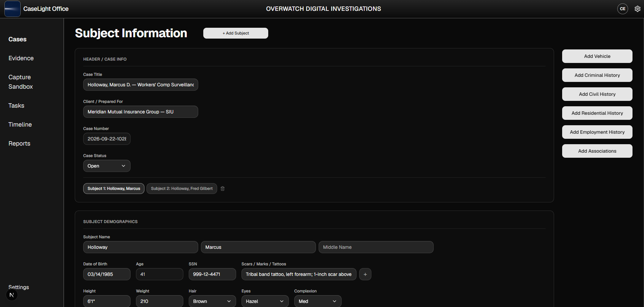Select the Subject 1: Holloway, Marcus tab

pyautogui.click(x=114, y=189)
